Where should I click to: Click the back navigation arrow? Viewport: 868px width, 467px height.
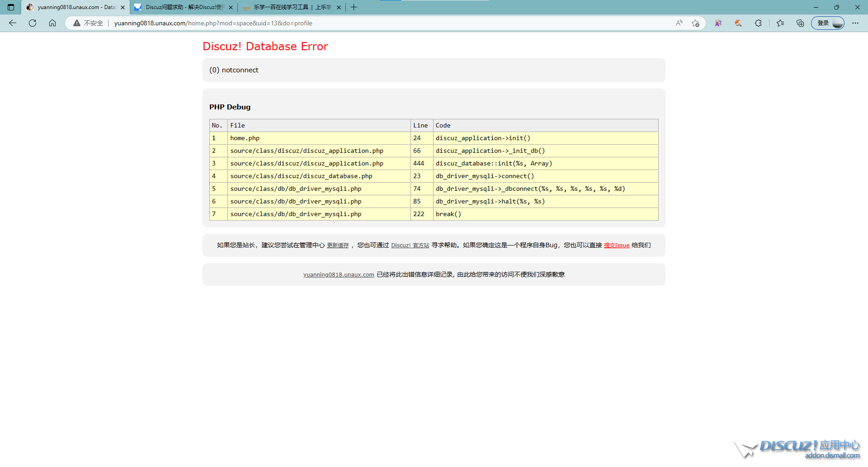pos(12,23)
